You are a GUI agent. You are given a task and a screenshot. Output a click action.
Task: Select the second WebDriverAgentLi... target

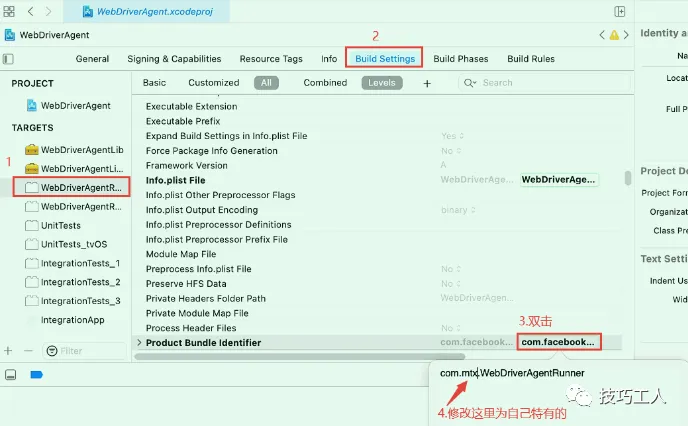74,169
